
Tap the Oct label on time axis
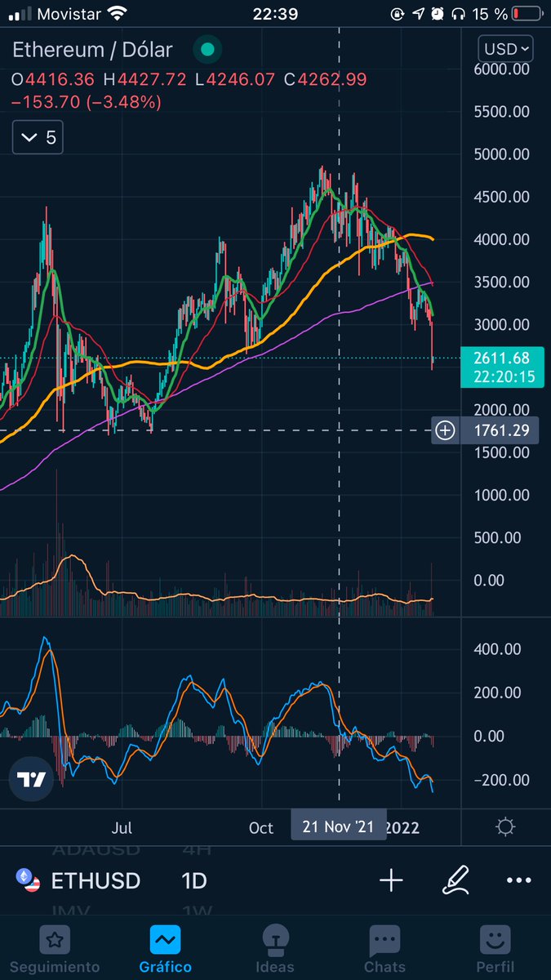pyautogui.click(x=261, y=827)
